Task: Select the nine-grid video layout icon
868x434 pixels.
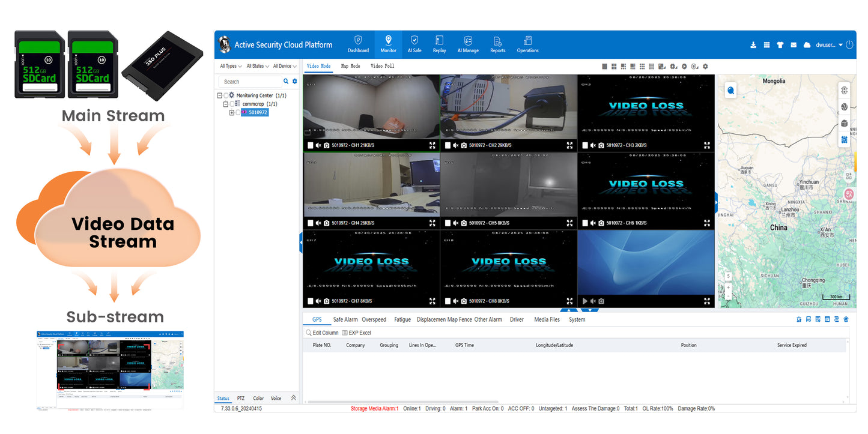Action: [642, 66]
